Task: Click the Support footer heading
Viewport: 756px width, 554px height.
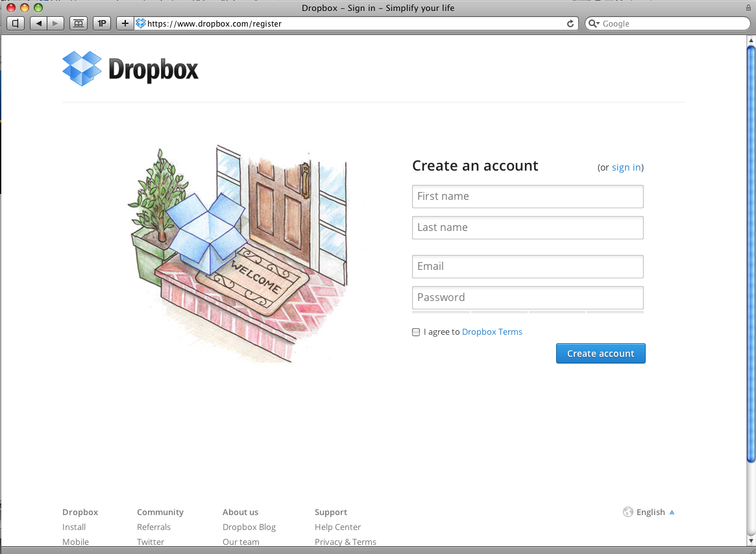Action: pos(331,512)
